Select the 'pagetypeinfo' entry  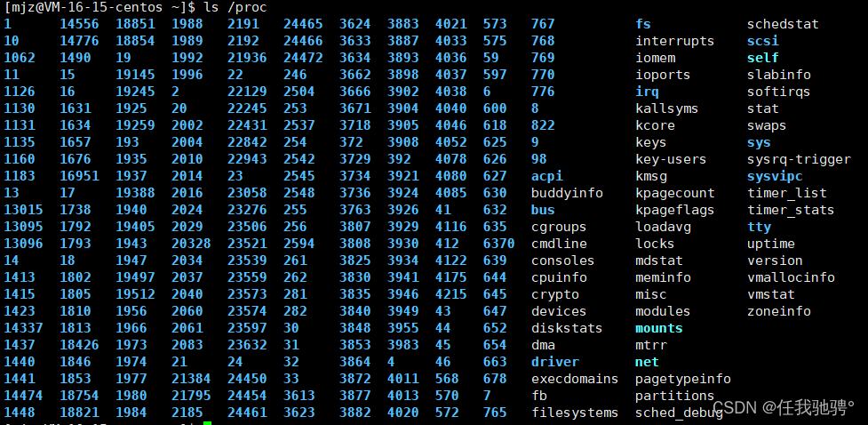tap(683, 379)
